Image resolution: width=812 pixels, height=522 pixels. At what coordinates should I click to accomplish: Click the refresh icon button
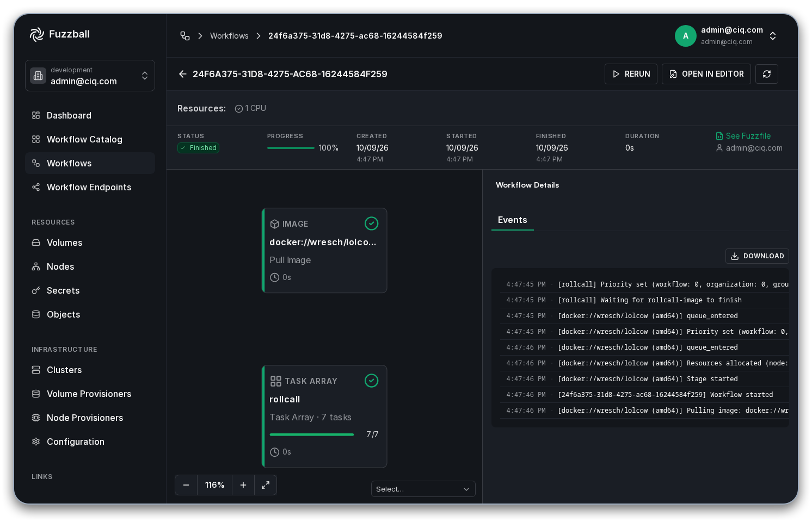[767, 74]
